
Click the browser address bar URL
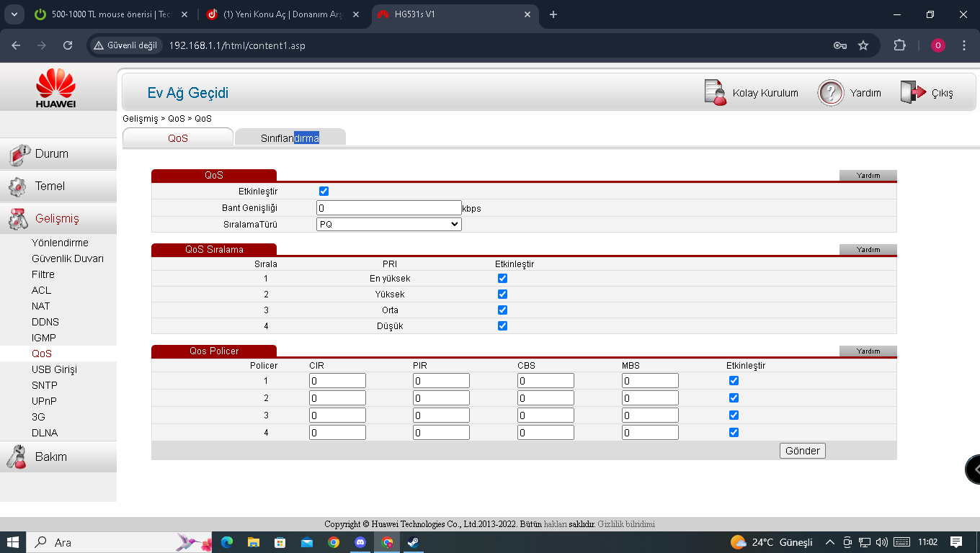click(x=237, y=45)
